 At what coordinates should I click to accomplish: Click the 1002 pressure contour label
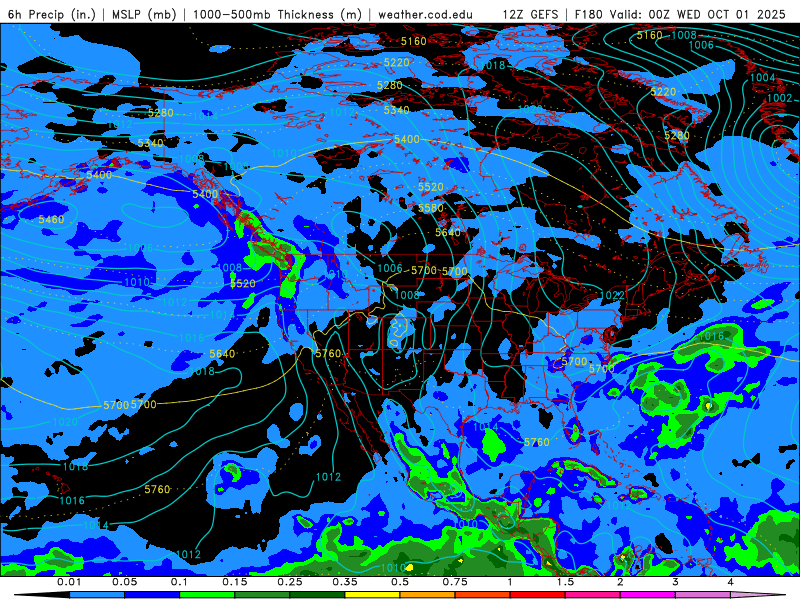click(780, 97)
